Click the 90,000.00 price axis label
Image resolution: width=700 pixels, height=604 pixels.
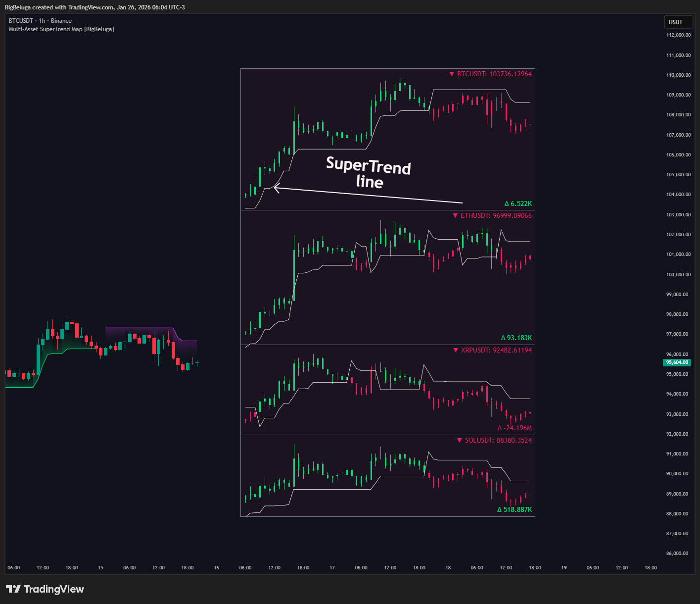[678, 474]
